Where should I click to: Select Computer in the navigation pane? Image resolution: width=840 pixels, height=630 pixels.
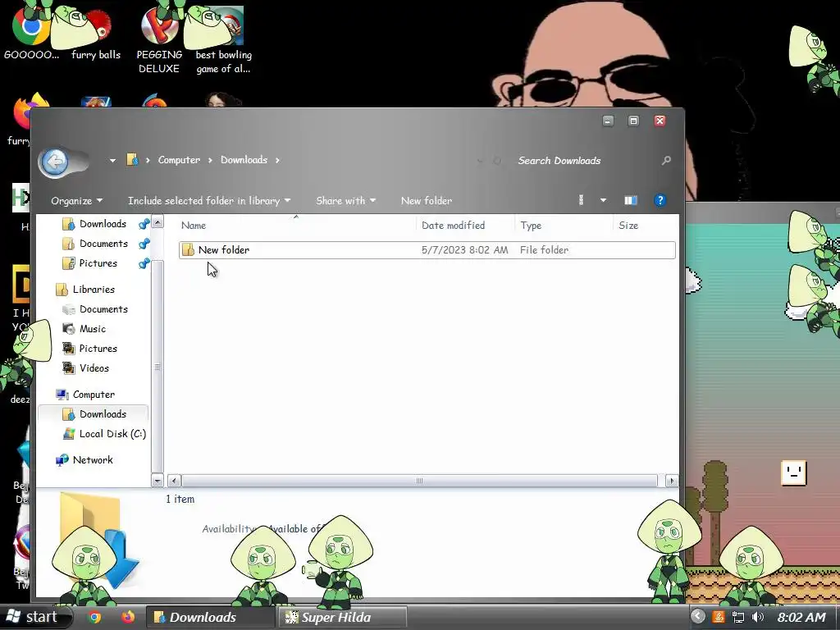point(94,395)
